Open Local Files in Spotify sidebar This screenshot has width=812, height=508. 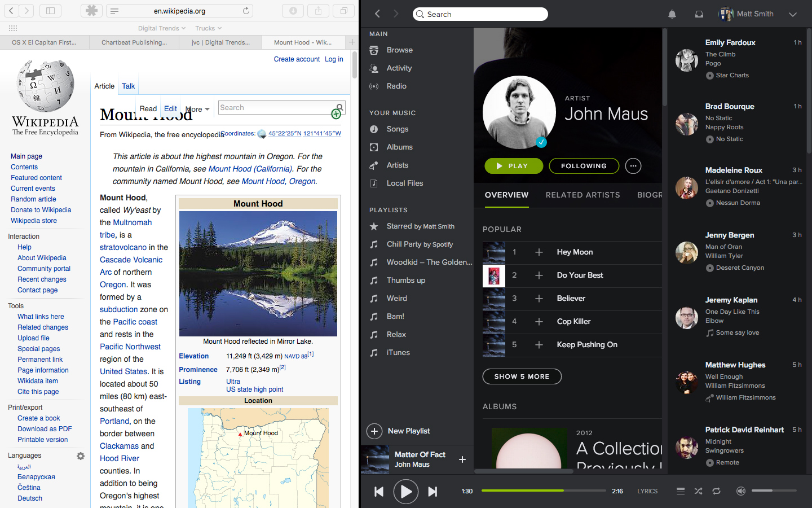(x=405, y=183)
